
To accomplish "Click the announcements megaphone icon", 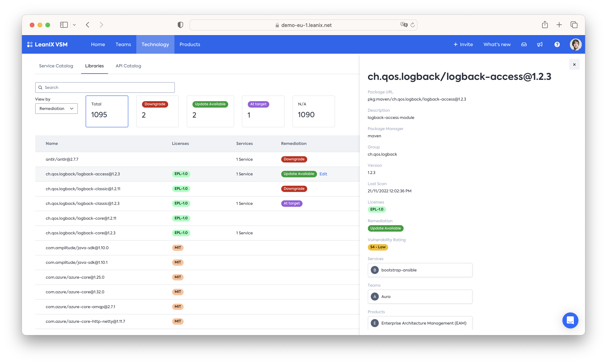I will point(540,44).
